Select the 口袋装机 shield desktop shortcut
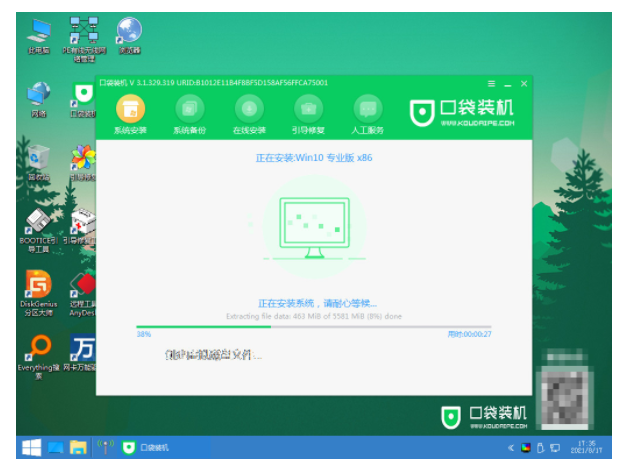Image resolution: width=635 pixels, height=466 pixels. coord(83,100)
